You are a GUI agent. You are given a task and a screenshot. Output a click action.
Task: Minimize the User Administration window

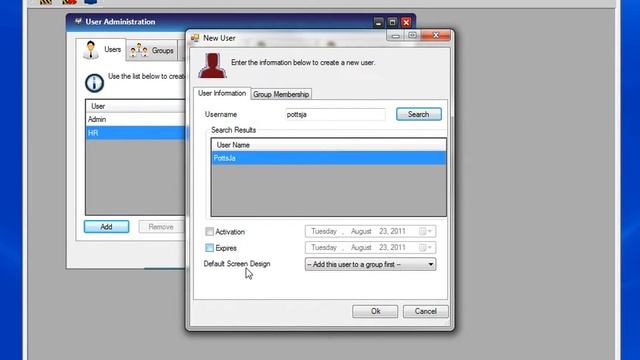pyautogui.click(x=378, y=22)
